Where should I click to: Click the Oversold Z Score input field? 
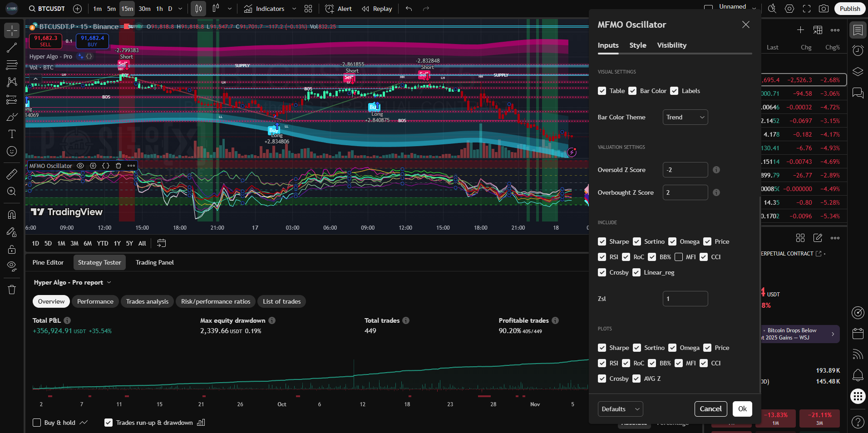685,170
